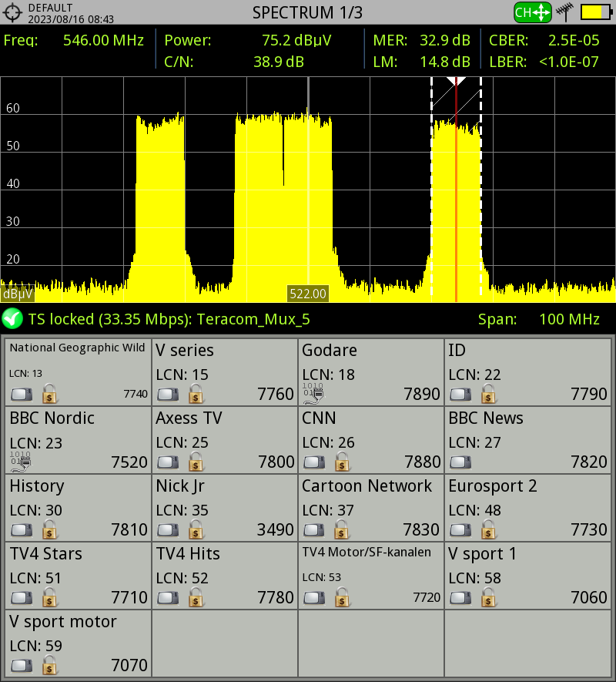The width and height of the screenshot is (616, 682).
Task: Click the padlock icon for V series
Action: coord(196,393)
